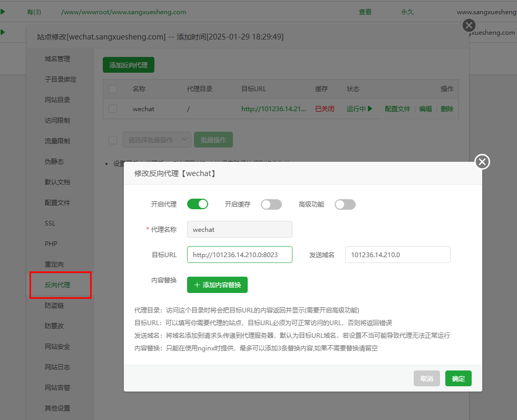This screenshot has width=517, height=420.
Task: Open 域名管理 in the sidebar
Action: (x=57, y=58)
